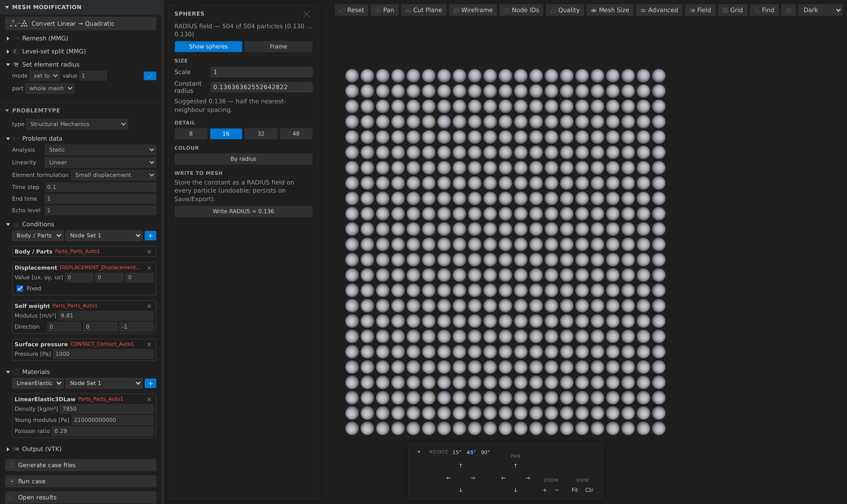Click the Reset view toolbar button
Viewport: 847px width, 504px height.
[351, 10]
